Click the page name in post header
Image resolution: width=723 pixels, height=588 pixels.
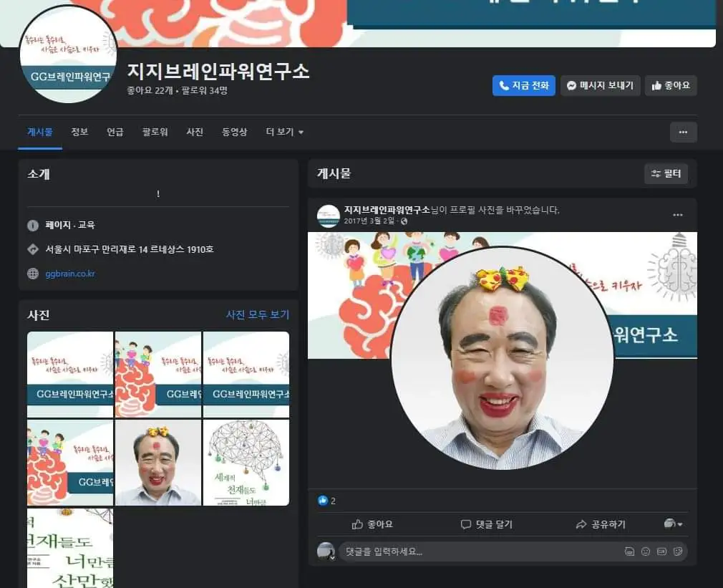pyautogui.click(x=387, y=210)
